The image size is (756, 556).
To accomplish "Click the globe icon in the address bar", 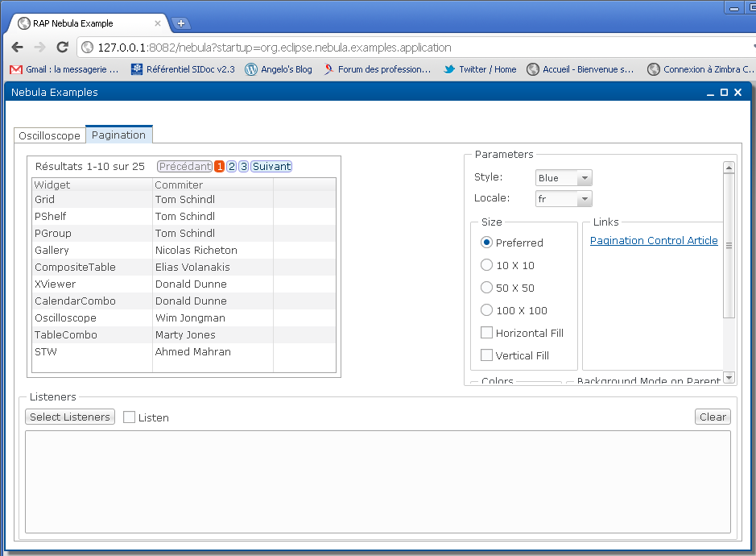I will (x=87, y=48).
